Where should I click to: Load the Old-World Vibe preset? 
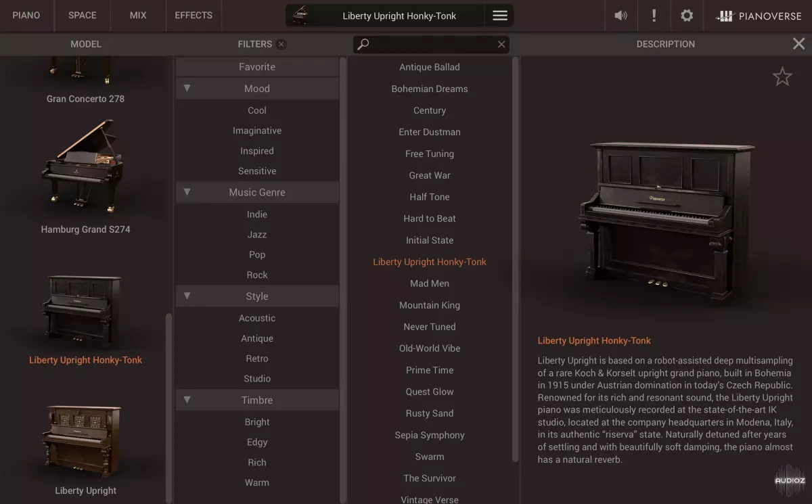click(430, 348)
